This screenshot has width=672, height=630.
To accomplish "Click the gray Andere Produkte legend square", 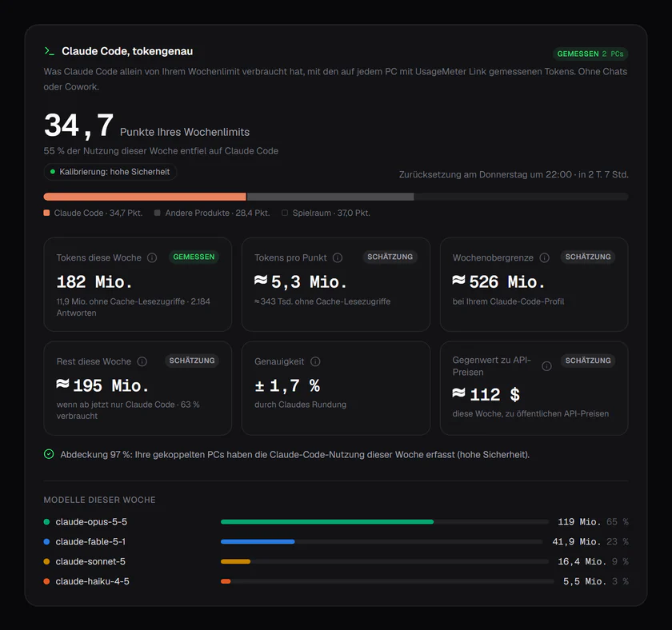I will 158,213.
